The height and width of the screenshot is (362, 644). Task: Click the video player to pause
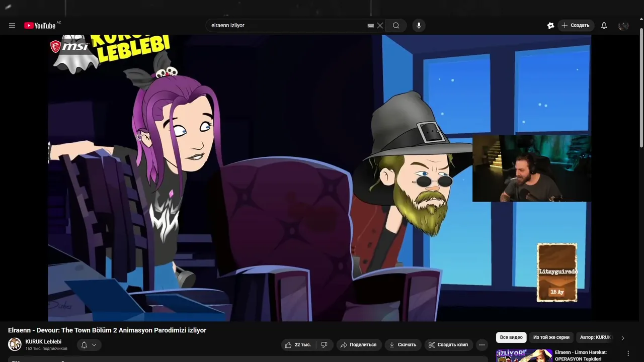coord(319,178)
